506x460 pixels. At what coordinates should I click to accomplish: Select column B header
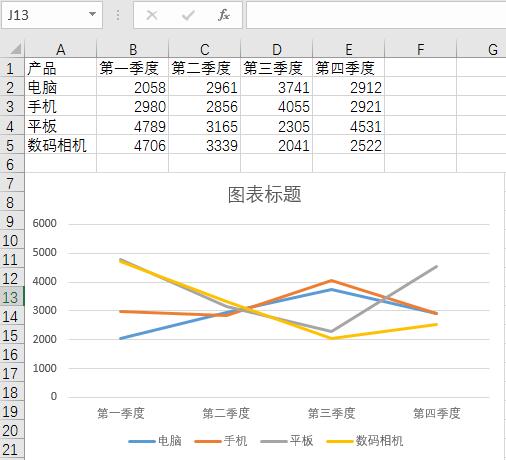[133, 49]
